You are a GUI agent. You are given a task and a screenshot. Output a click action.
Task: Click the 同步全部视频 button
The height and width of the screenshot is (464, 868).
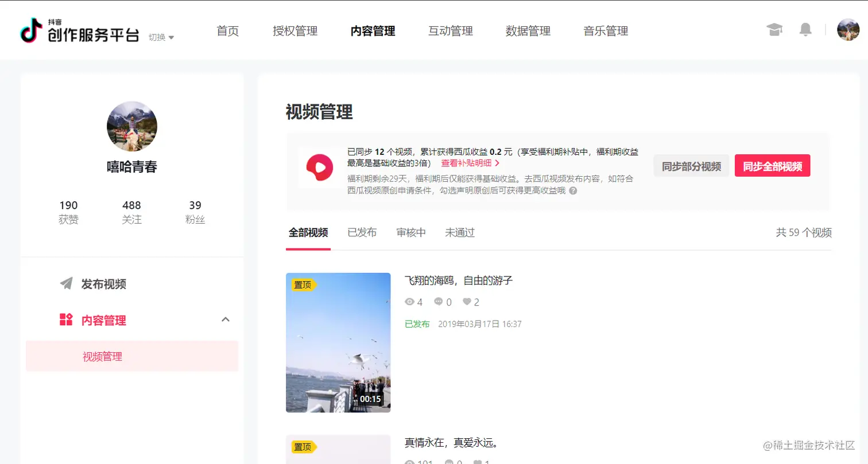coord(772,166)
